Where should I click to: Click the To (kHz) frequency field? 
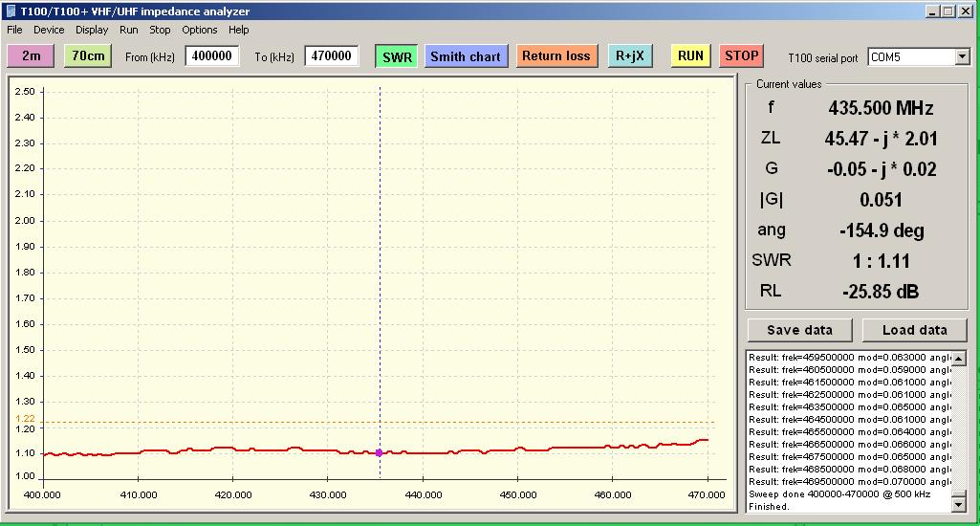332,56
